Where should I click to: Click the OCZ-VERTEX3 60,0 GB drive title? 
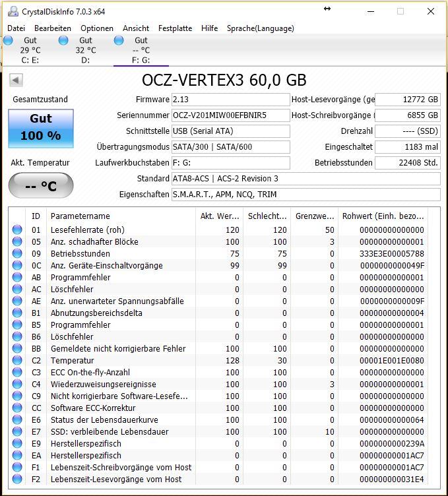pos(224,80)
